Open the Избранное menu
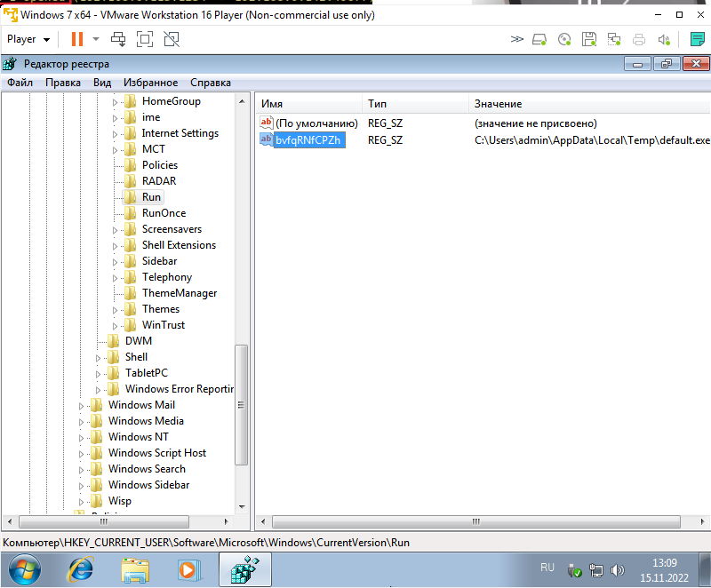This screenshot has width=711, height=588. [150, 83]
